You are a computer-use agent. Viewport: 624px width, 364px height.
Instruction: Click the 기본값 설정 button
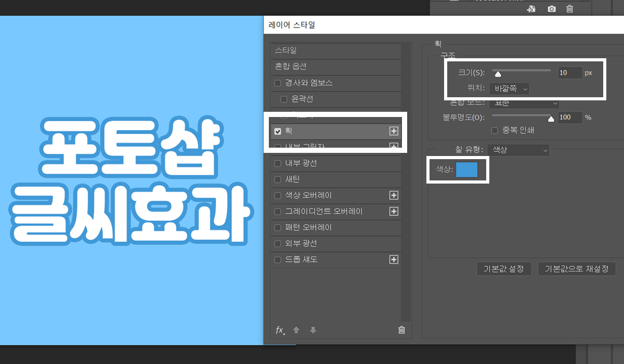(504, 269)
